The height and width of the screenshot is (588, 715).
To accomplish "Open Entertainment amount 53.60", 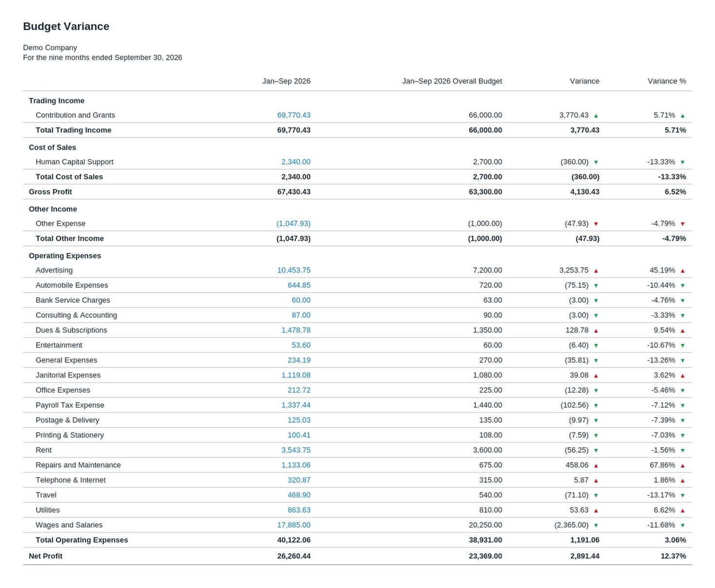I will pos(301,345).
